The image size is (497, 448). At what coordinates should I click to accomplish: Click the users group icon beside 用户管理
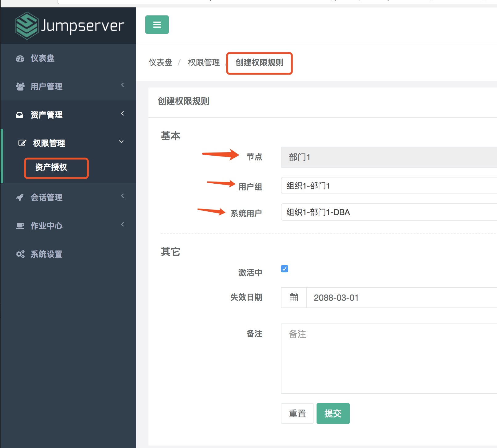click(x=20, y=87)
